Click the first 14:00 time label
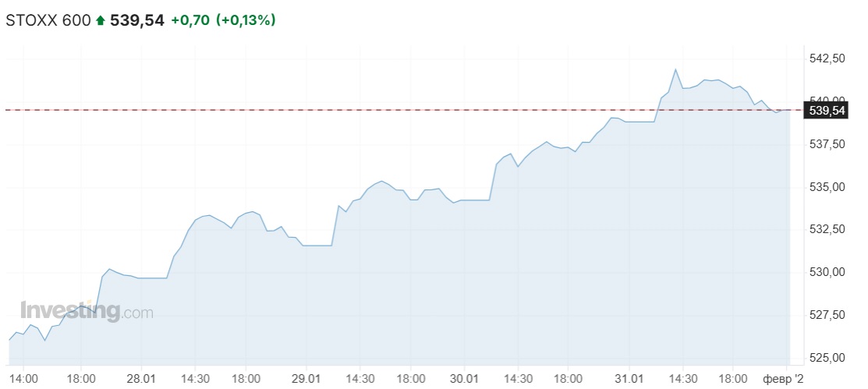 [x=24, y=379]
